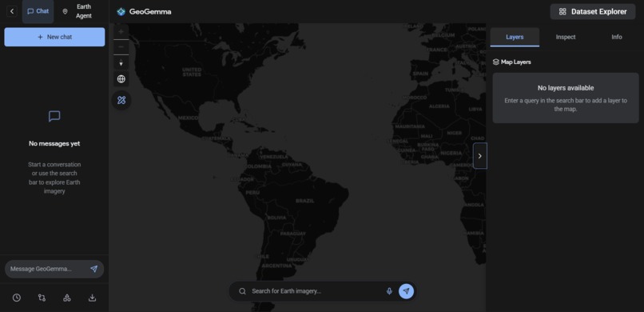This screenshot has width=644, height=312.
Task: Select the Layers tab
Action: coord(515,37)
